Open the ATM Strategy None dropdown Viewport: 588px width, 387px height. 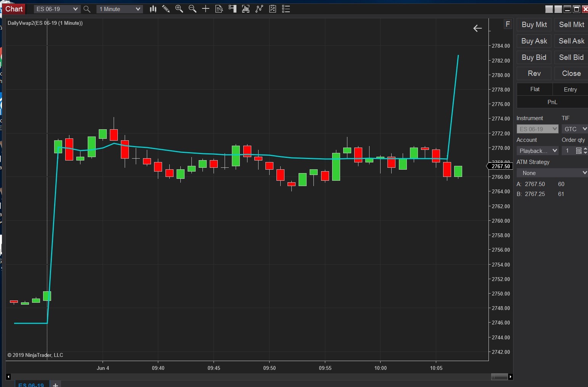(552, 173)
